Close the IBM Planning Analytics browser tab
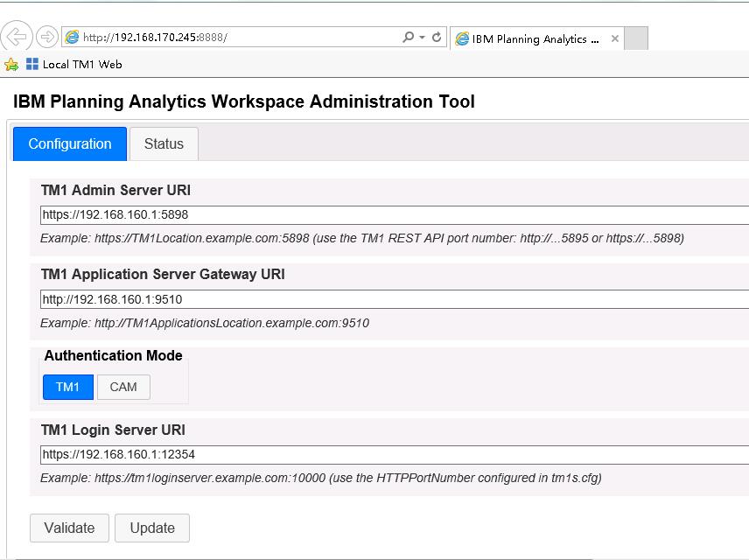749x560 pixels. click(615, 38)
